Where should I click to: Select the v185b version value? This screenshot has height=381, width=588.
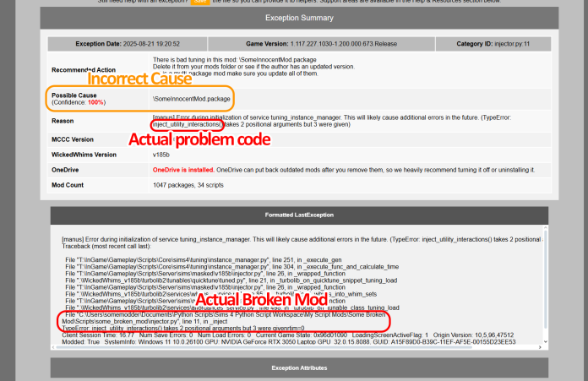161,155
